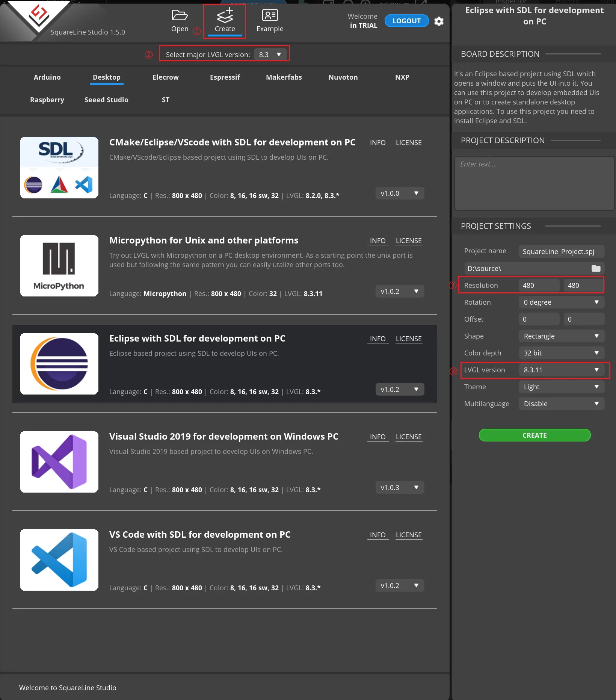Open INFO for Micropython board
The height and width of the screenshot is (700, 616).
coord(377,241)
